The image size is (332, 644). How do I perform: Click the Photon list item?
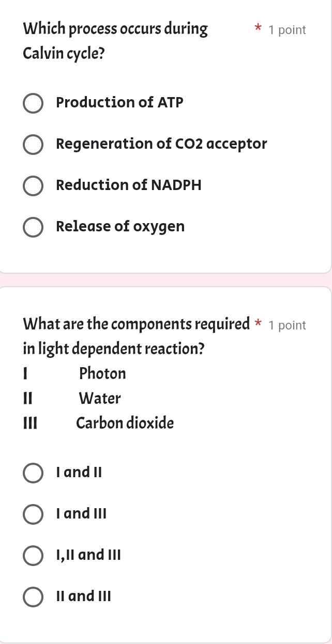(102, 374)
